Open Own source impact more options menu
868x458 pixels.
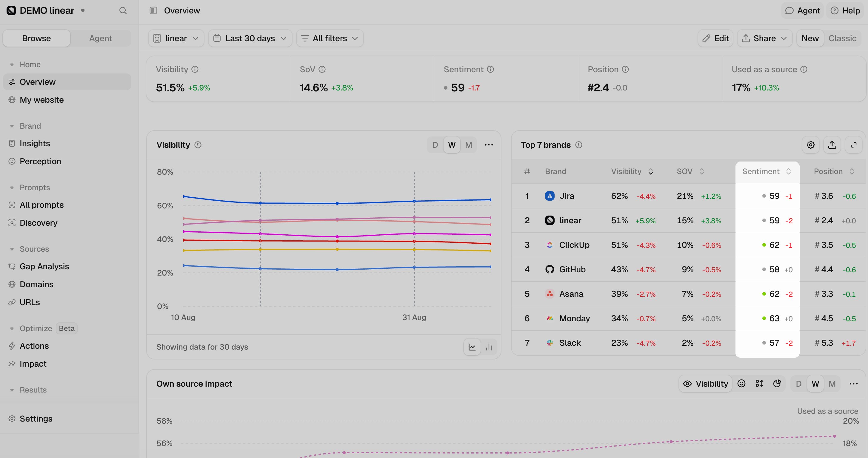(x=853, y=384)
